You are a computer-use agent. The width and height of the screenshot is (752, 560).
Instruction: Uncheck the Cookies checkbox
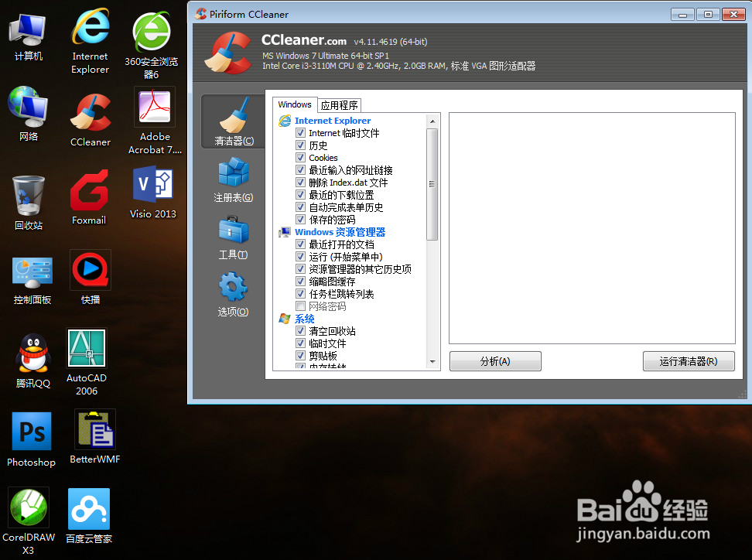coord(301,158)
